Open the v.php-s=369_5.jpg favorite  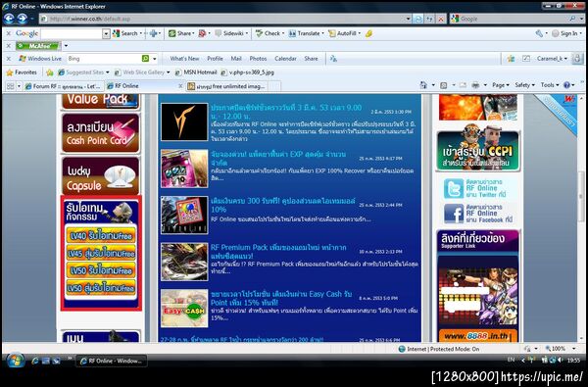point(248,73)
